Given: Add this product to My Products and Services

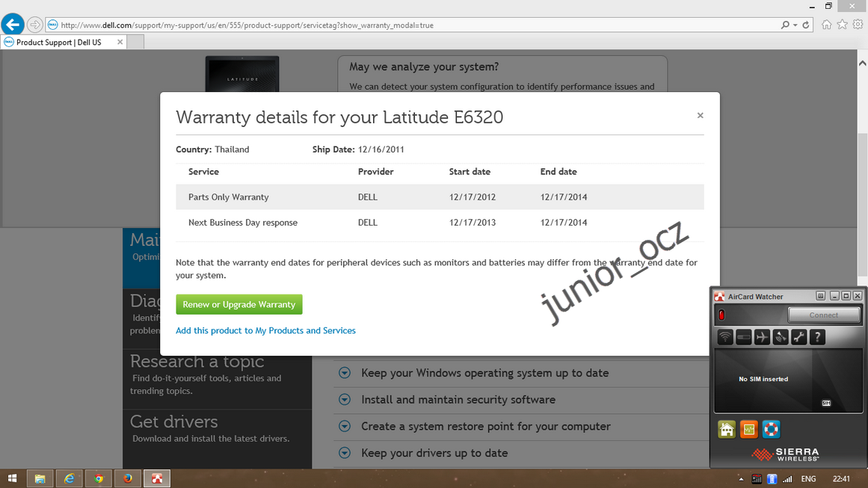Looking at the screenshot, I should coord(265,330).
